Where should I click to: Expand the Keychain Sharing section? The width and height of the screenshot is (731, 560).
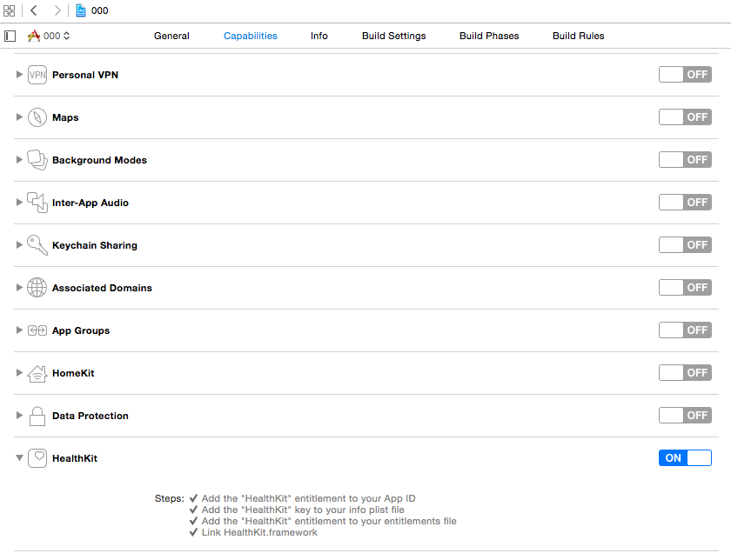(18, 244)
